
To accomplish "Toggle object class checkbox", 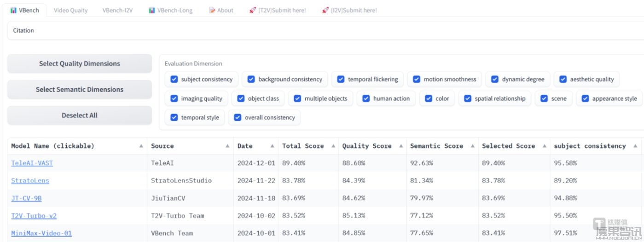I will [241, 98].
